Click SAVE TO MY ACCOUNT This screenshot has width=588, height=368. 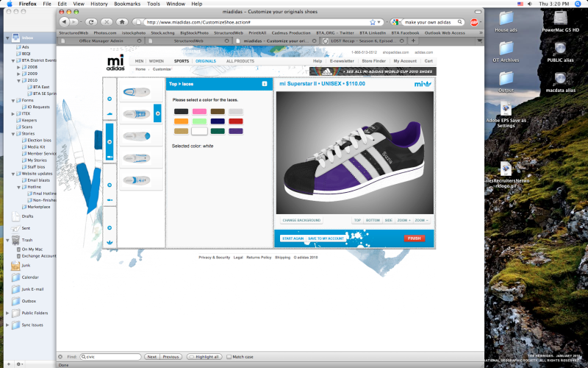pyautogui.click(x=326, y=238)
